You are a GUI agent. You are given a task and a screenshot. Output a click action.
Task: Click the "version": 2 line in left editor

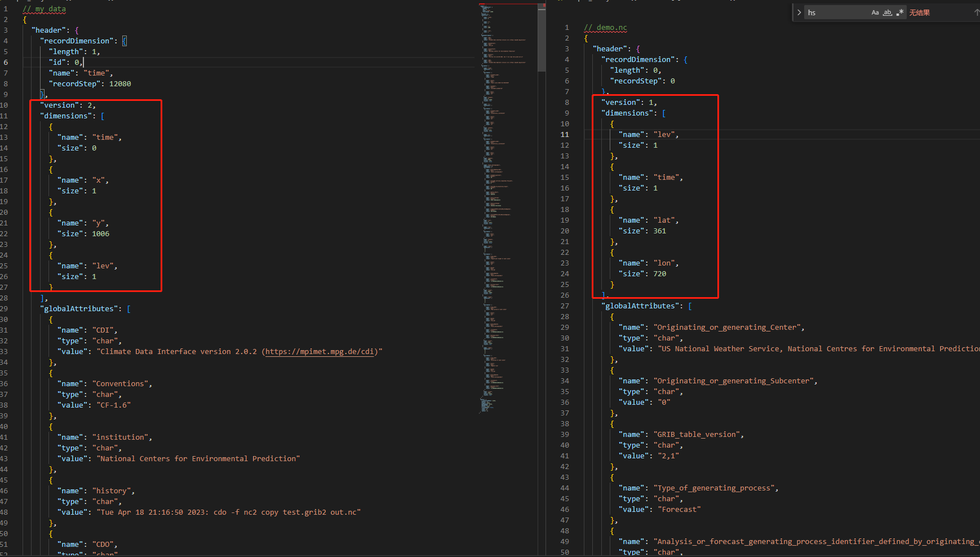pyautogui.click(x=68, y=105)
